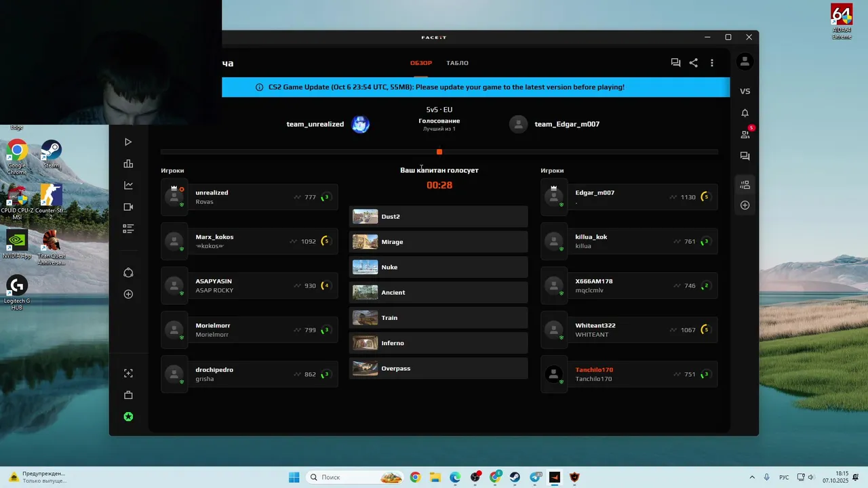The height and width of the screenshot is (488, 868).
Task: Open the NVIDIA App desktop shortcut
Action: (17, 245)
